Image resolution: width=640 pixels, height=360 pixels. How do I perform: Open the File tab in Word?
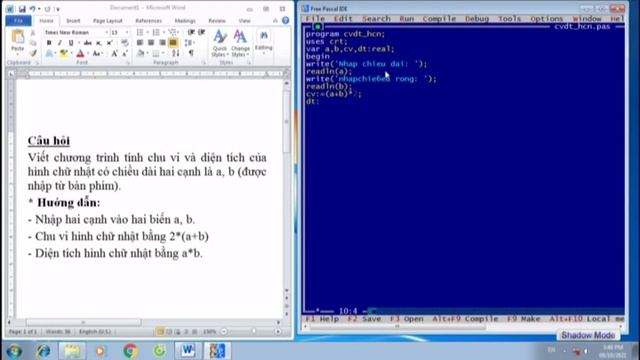tap(18, 20)
